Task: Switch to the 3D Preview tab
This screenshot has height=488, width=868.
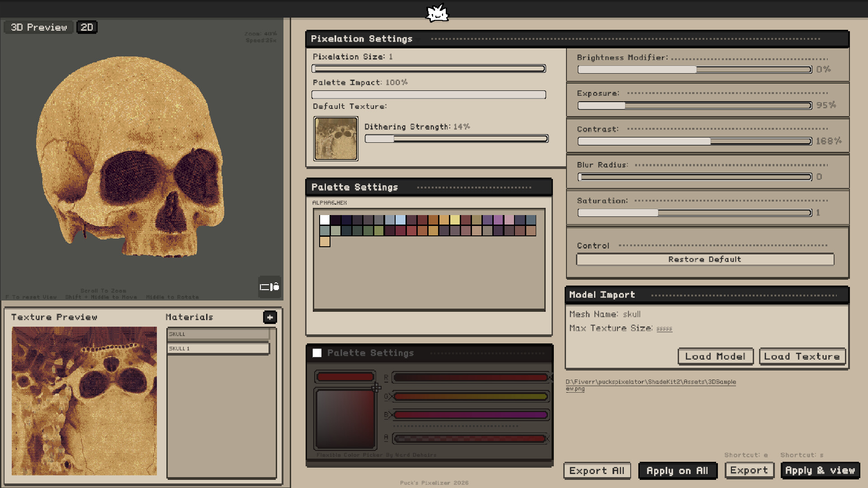Action: tap(38, 27)
